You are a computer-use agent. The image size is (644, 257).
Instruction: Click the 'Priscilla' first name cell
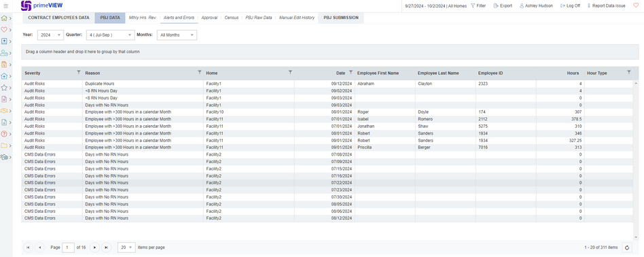(x=385, y=148)
